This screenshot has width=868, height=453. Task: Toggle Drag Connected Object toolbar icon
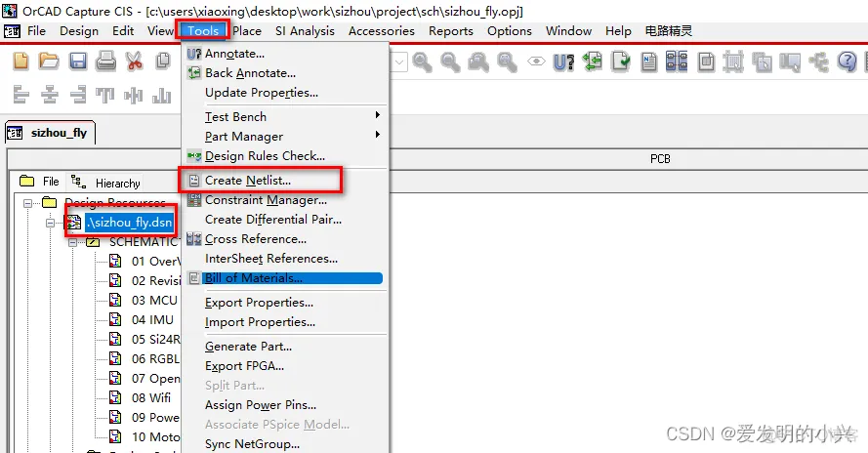[790, 62]
